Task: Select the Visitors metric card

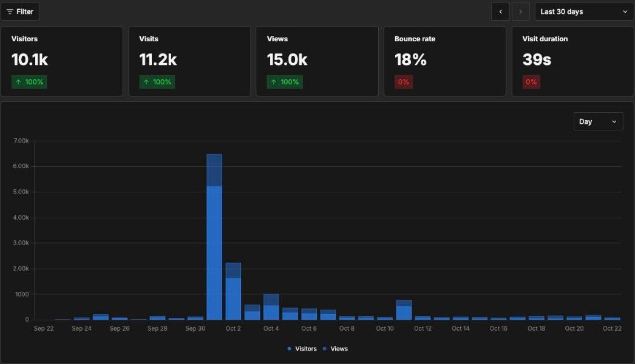Action: (x=62, y=61)
